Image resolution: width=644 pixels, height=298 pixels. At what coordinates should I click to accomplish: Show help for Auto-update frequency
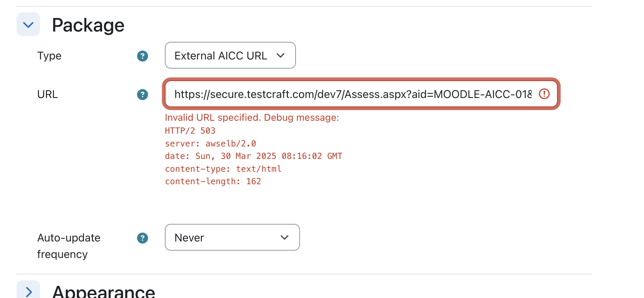[x=142, y=238]
